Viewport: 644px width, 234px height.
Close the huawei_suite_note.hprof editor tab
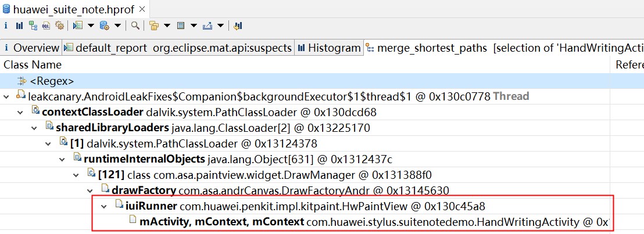142,9
